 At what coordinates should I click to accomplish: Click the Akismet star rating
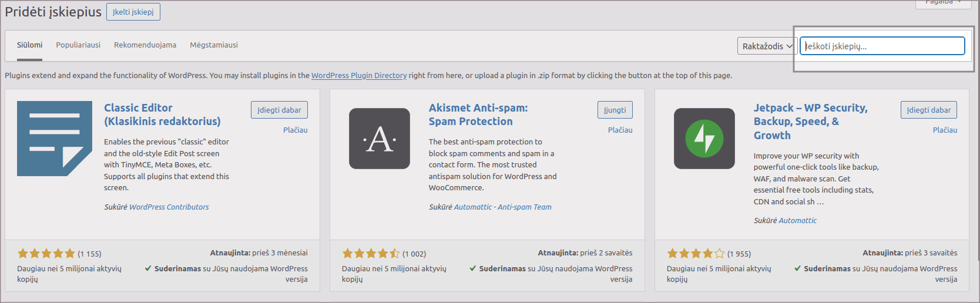tap(371, 254)
